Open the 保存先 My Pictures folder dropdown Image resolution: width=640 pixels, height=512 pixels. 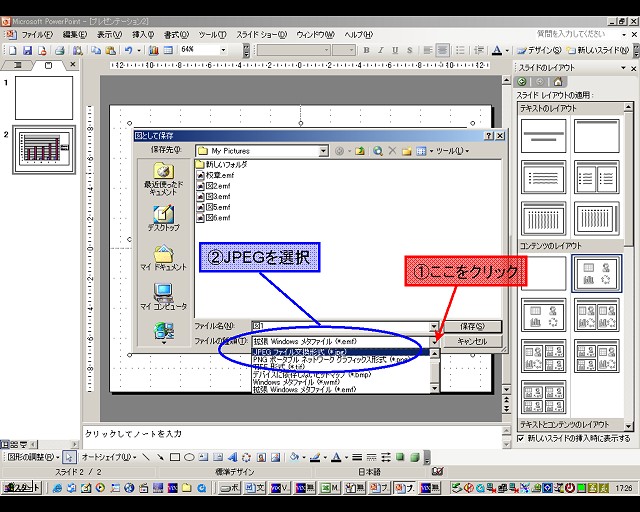coord(323,151)
